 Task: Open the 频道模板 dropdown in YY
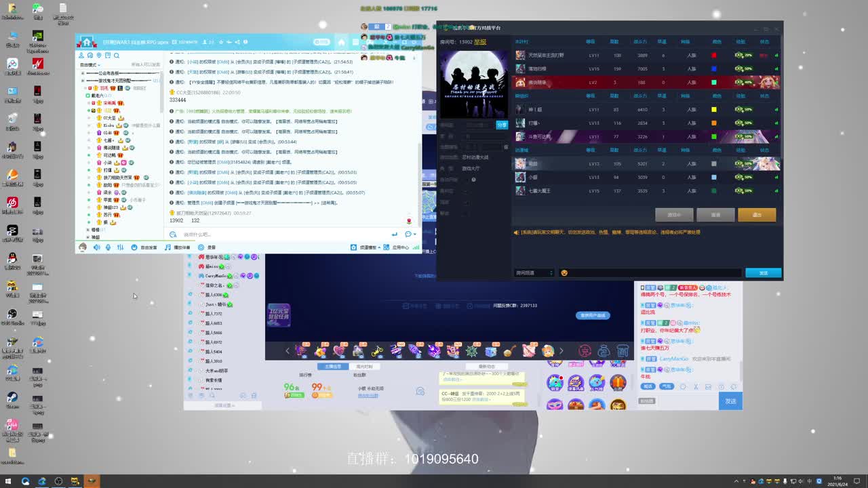[x=367, y=247]
